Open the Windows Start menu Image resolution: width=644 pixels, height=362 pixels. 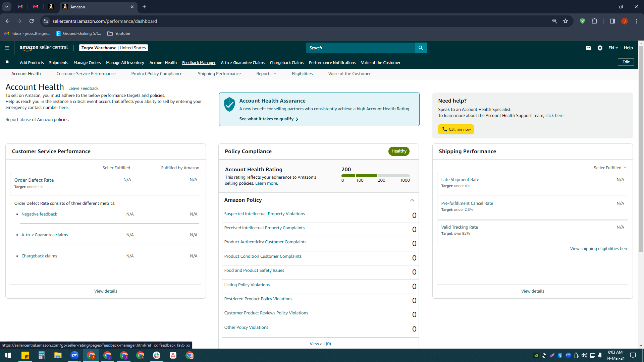(8, 355)
